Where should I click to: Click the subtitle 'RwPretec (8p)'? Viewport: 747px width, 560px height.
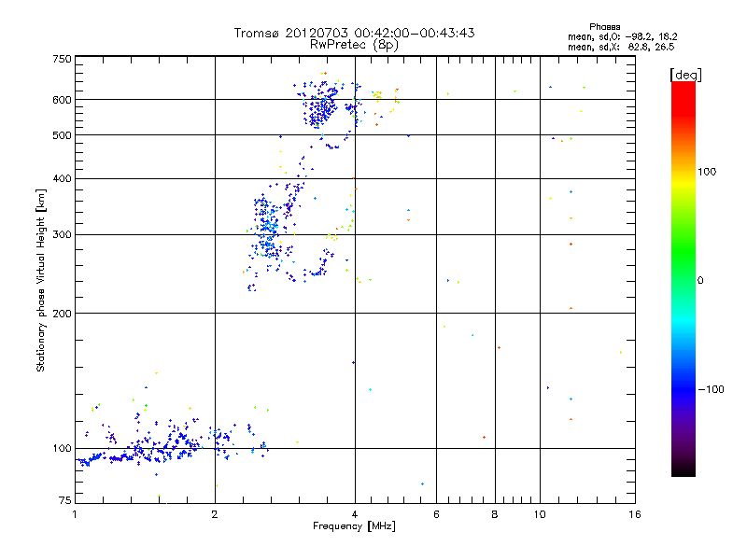click(x=355, y=45)
